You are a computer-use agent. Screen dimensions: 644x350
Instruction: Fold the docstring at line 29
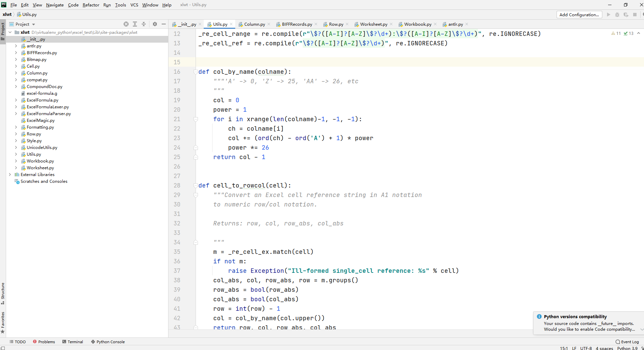click(196, 195)
